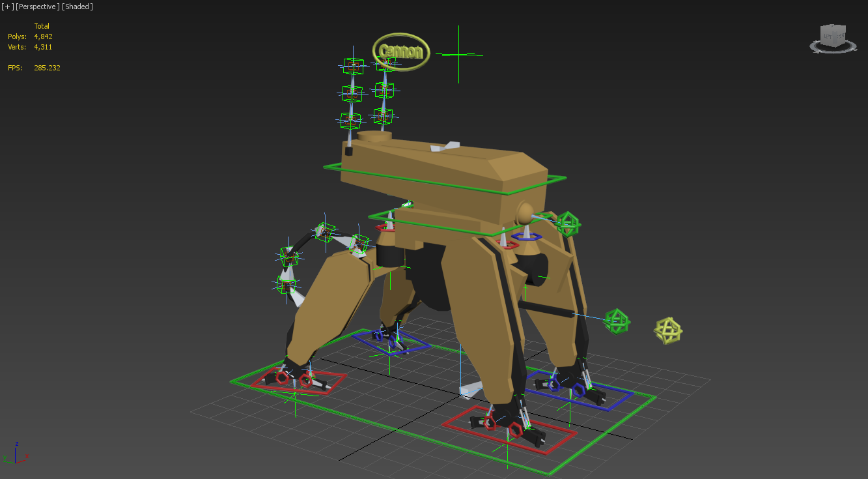
Task: Select the bottom green box on the right antenna
Action: pyautogui.click(x=383, y=116)
